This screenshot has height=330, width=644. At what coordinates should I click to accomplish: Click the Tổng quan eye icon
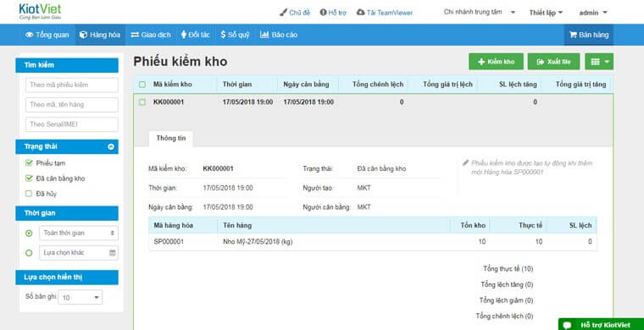coord(29,35)
